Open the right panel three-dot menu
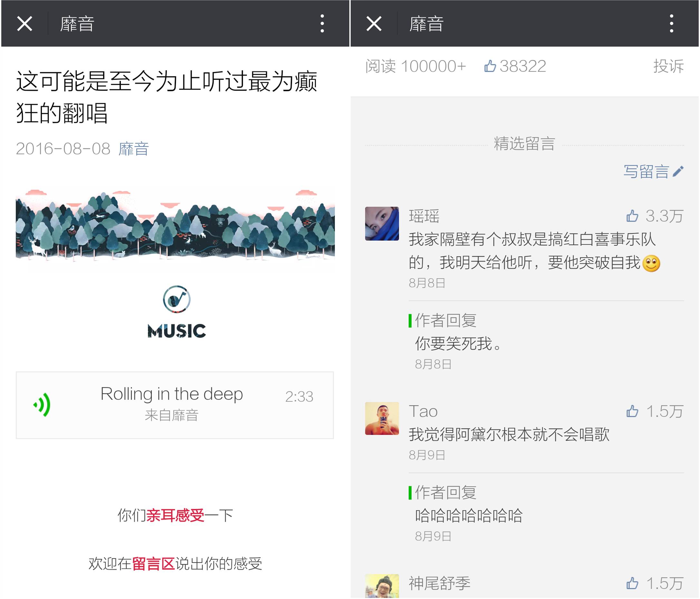The height and width of the screenshot is (599, 700). (x=671, y=24)
